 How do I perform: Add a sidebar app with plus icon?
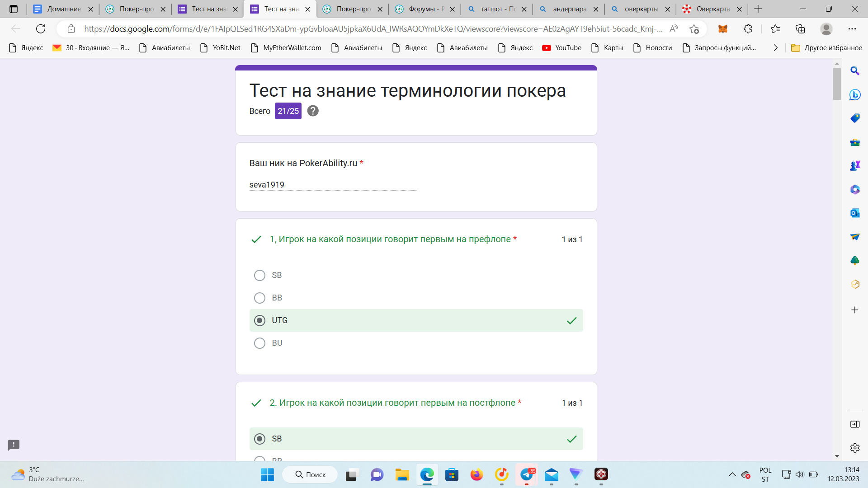tap(855, 310)
